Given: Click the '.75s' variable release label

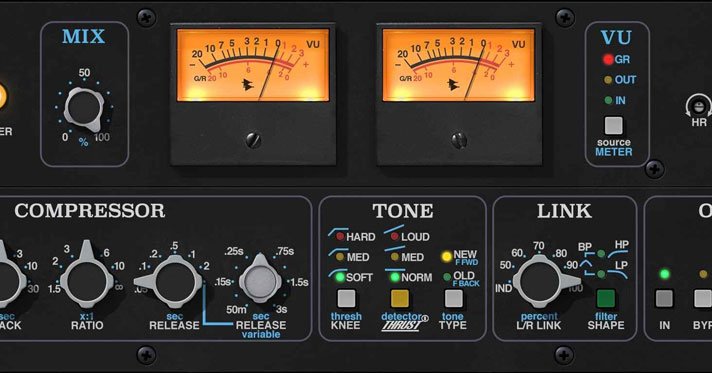Looking at the screenshot, I should pos(284,251).
